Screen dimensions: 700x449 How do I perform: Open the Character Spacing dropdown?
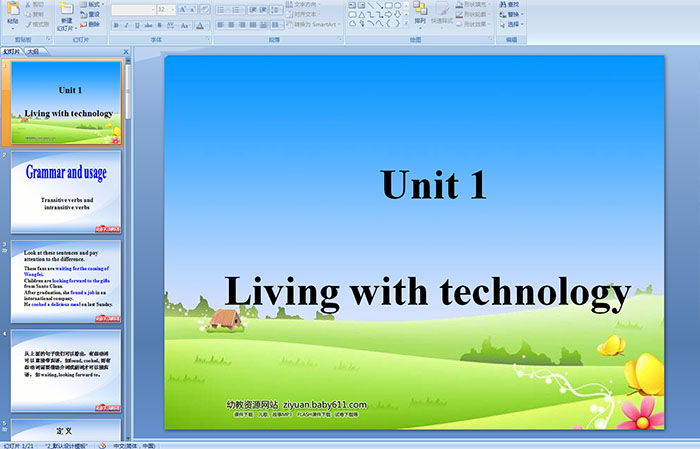point(171,25)
